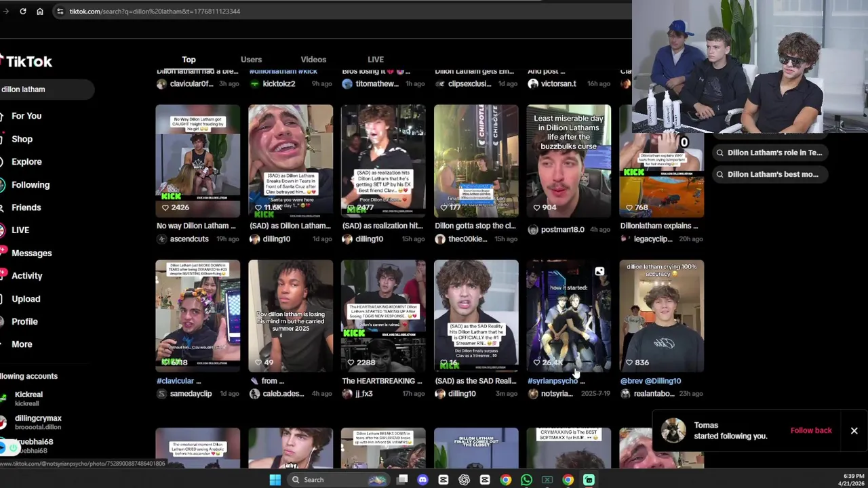Select suggestion 'Dillon Latham's best mo...'

[x=769, y=174]
